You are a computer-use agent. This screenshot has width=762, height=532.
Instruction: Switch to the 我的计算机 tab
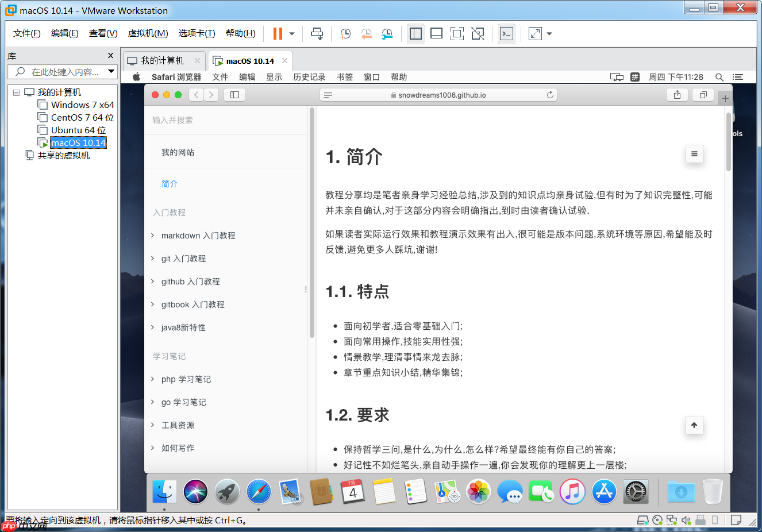[x=161, y=60]
